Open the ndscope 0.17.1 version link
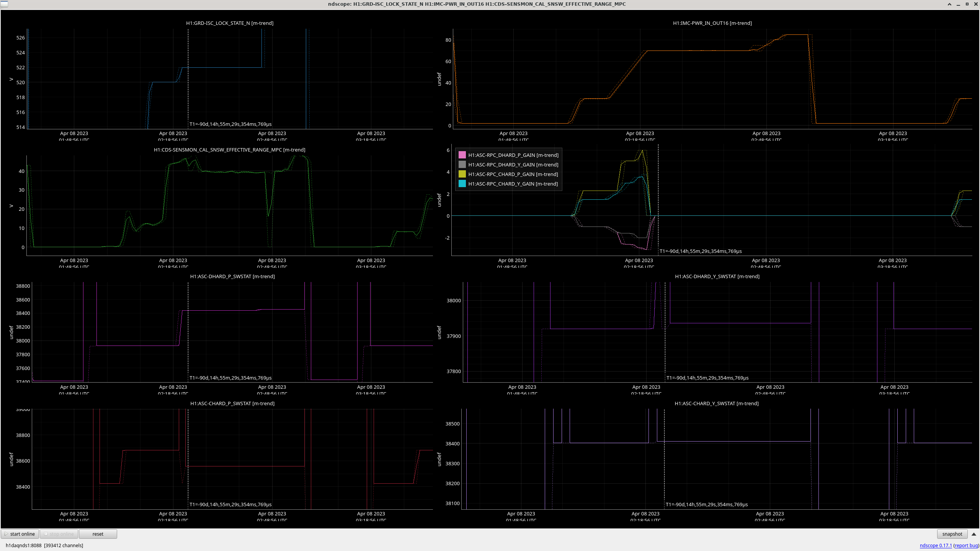 (936, 545)
